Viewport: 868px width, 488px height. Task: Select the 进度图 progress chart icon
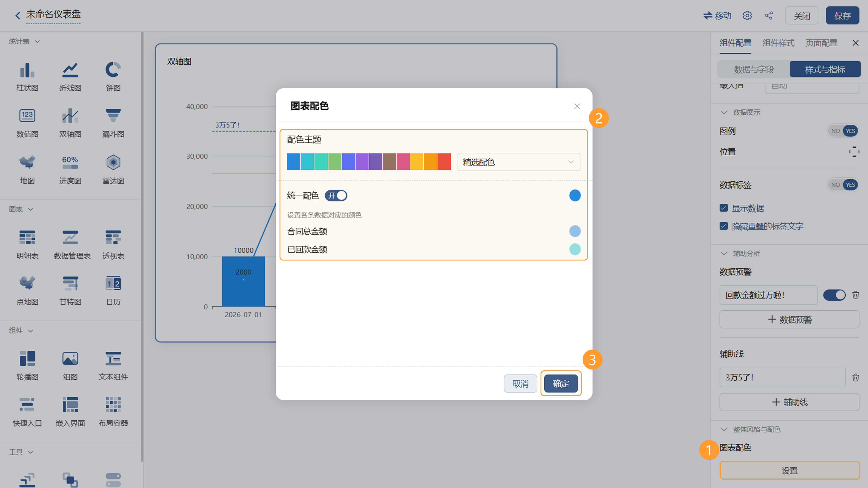(x=70, y=162)
